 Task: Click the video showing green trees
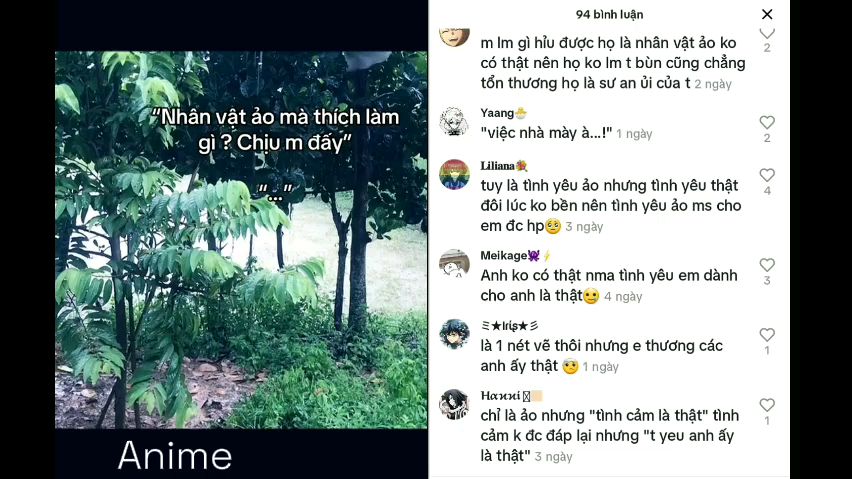241,240
